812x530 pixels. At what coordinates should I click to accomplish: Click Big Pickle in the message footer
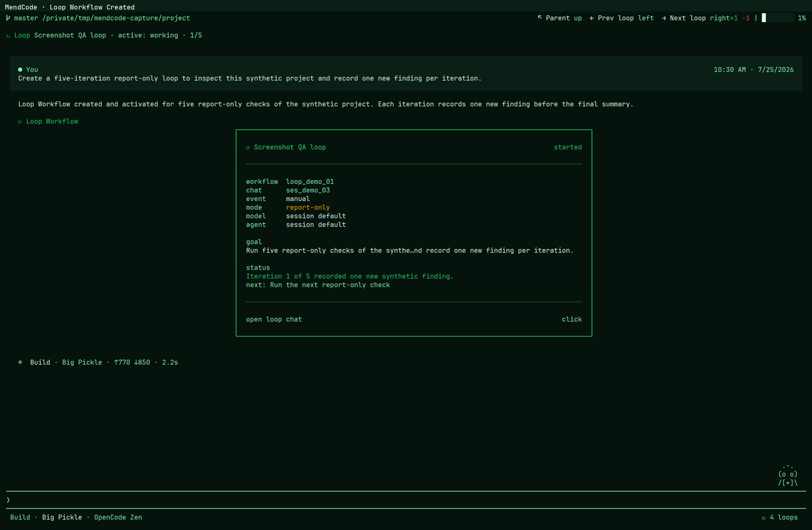pos(82,362)
